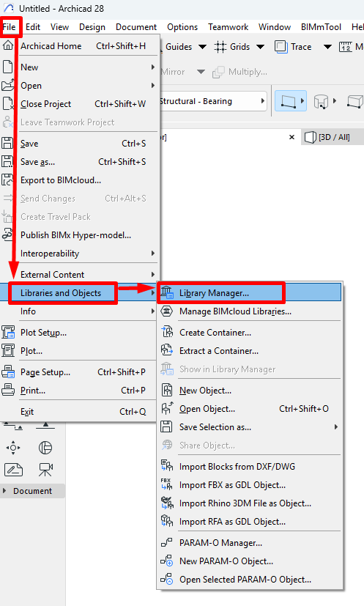Open the Window menu

coord(275,27)
